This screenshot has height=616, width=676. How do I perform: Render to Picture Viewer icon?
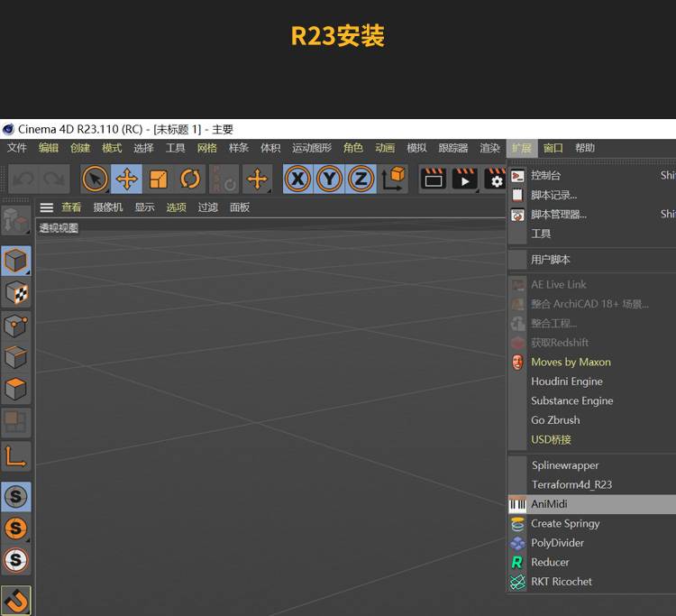point(465,179)
